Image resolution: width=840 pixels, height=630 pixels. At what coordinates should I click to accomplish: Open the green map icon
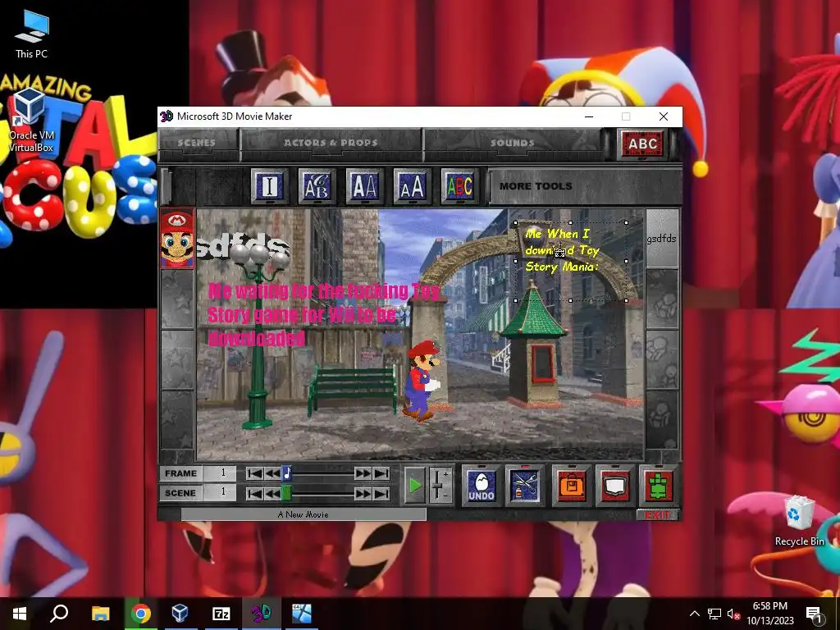(659, 486)
